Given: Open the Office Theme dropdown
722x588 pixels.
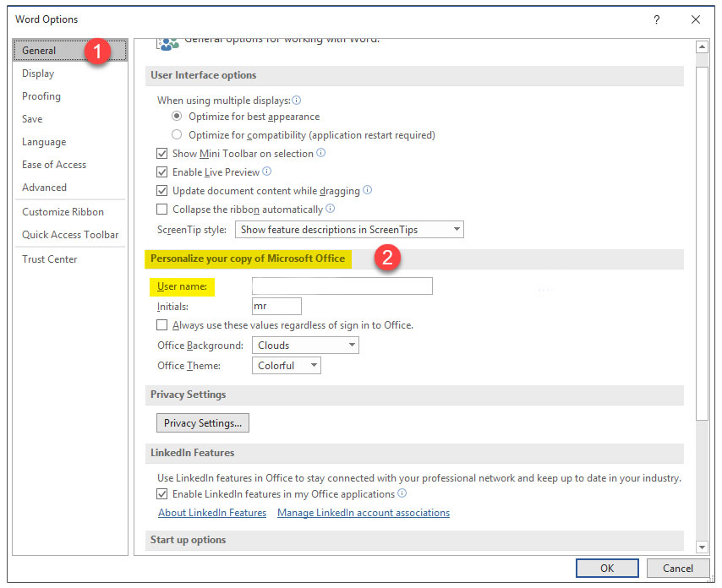Looking at the screenshot, I should [287, 366].
